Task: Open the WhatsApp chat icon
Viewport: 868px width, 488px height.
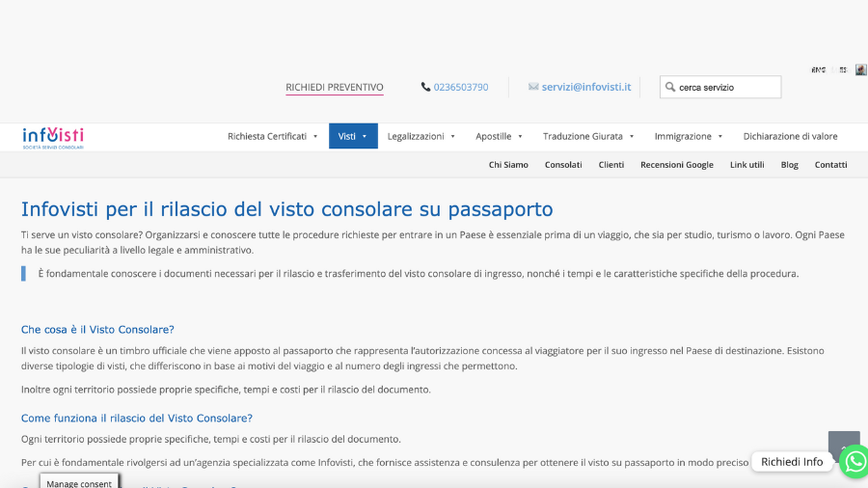Action: pos(854,461)
